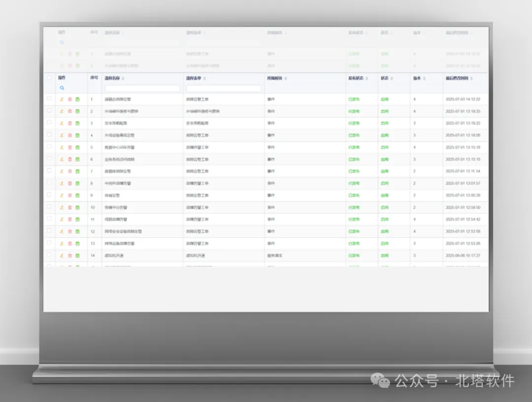Screen dimensions: 532x402
Task: Click the green 启用 status in row 7
Action: (384, 172)
